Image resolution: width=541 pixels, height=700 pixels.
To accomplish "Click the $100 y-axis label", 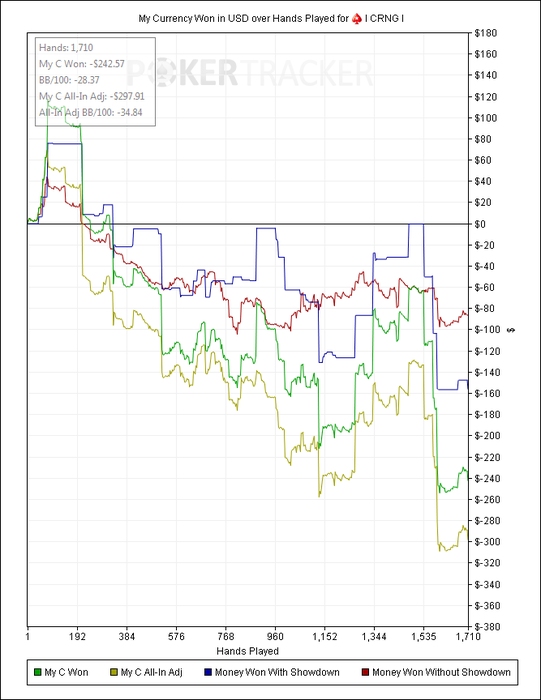I will tap(486, 118).
